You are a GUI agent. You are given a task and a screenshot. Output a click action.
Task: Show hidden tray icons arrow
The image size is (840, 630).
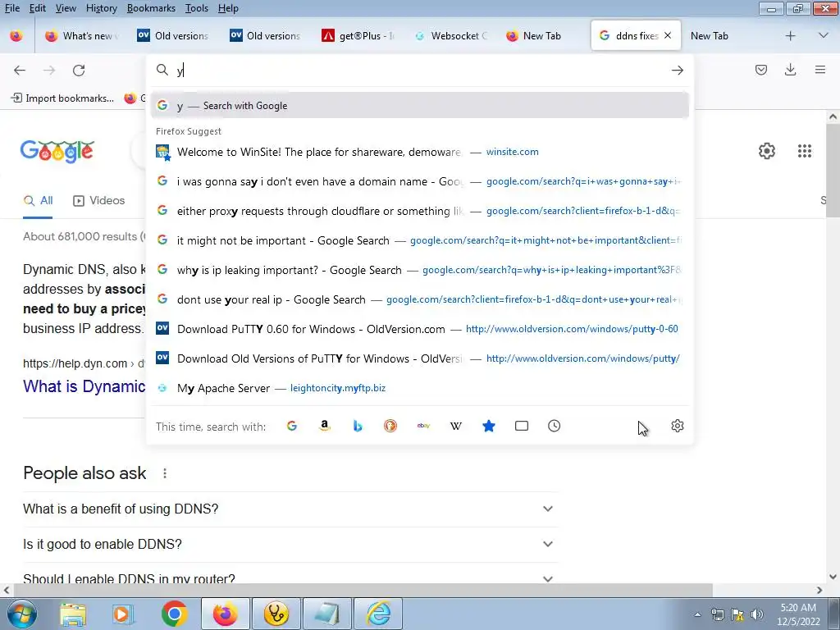coord(697,614)
